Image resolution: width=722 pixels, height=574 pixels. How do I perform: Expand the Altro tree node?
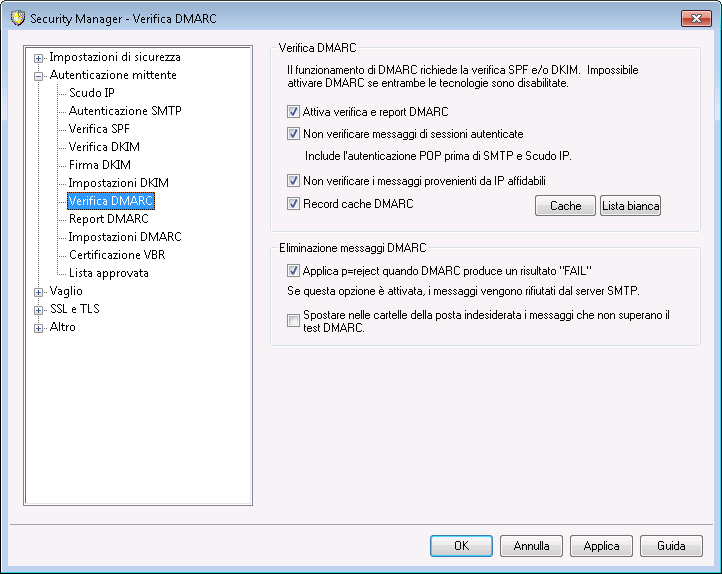point(39,328)
